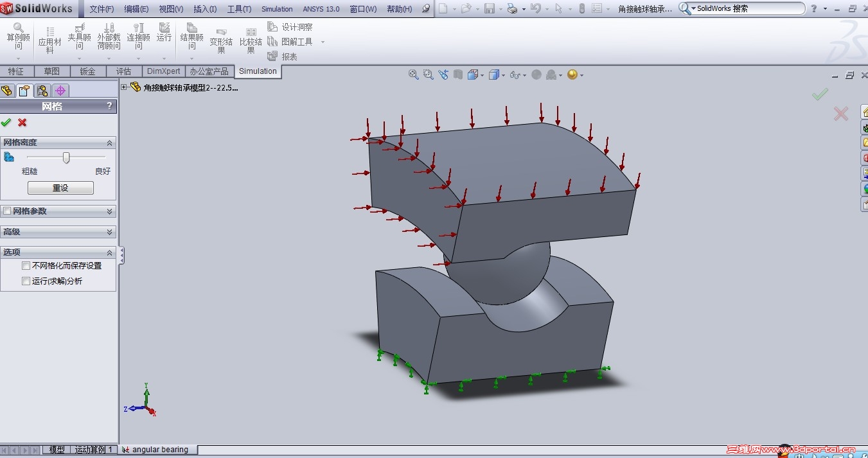This screenshot has width=868, height=458.
Task: Click the Rebuild traffic light icon
Action: (581, 9)
